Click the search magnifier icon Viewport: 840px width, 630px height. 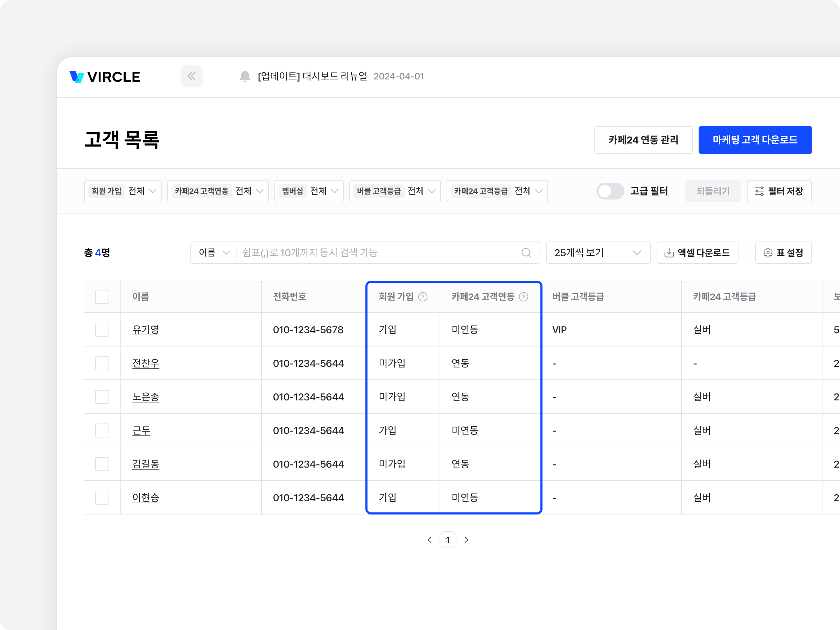click(526, 253)
